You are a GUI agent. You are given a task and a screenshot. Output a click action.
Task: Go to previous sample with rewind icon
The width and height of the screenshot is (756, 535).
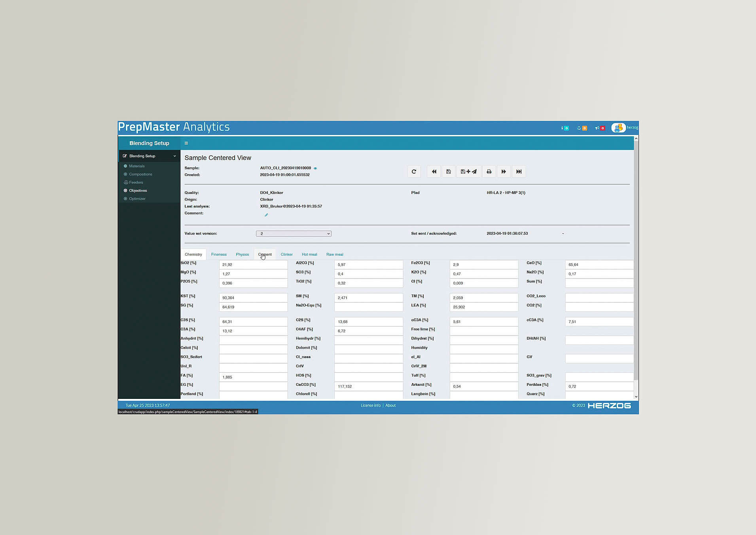click(x=434, y=172)
